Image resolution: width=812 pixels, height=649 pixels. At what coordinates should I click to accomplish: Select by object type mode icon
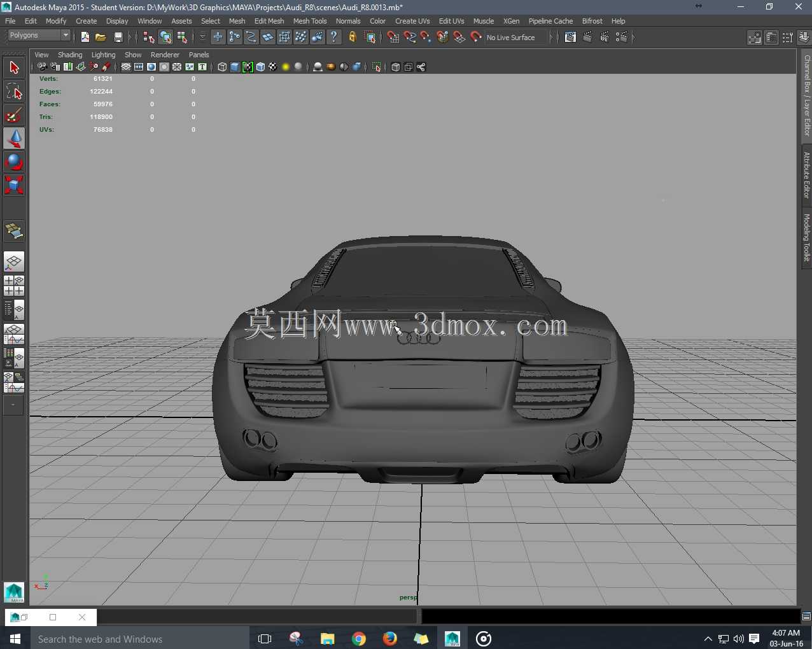[165, 38]
